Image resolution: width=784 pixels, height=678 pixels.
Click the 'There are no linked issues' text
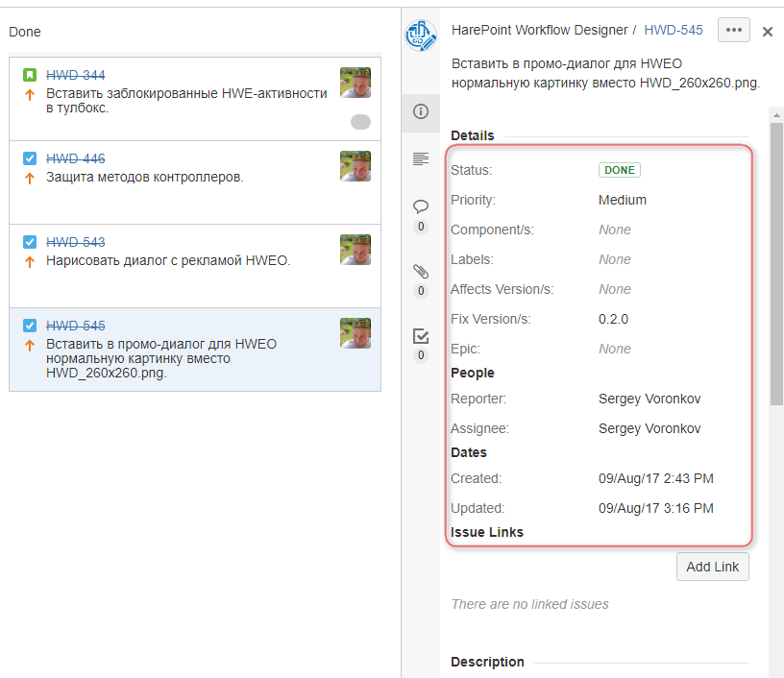point(530,604)
